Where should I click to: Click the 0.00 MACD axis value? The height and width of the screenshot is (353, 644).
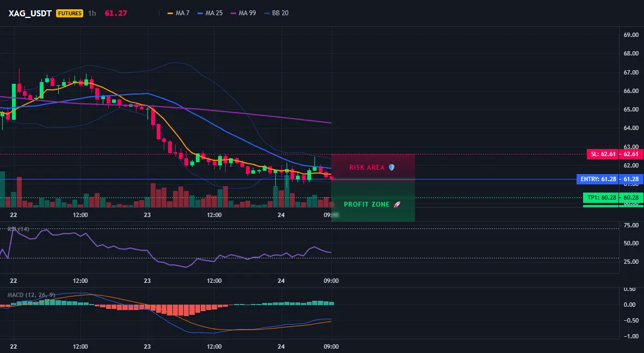pyautogui.click(x=630, y=305)
